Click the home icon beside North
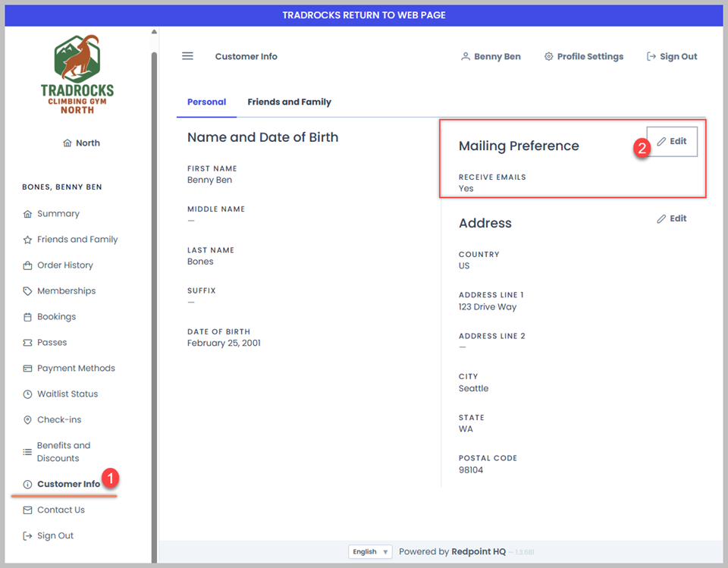 [x=67, y=143]
